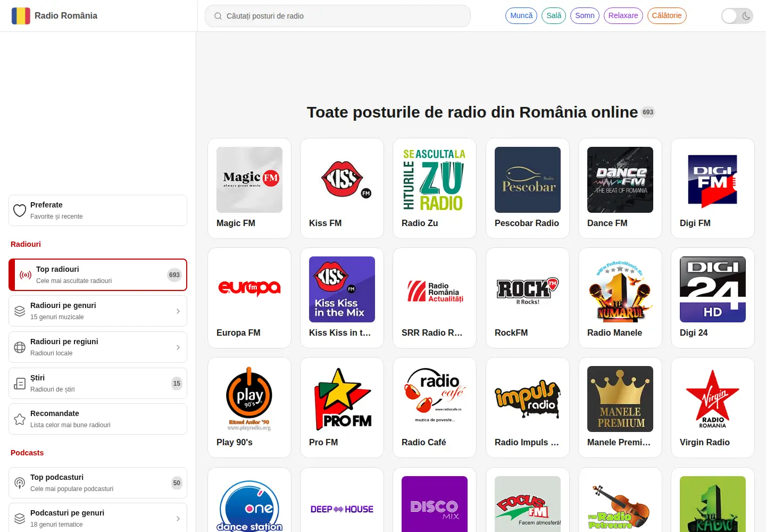766x532 pixels.
Task: Expand Radiouri pe regiuni chevron
Action: click(178, 347)
